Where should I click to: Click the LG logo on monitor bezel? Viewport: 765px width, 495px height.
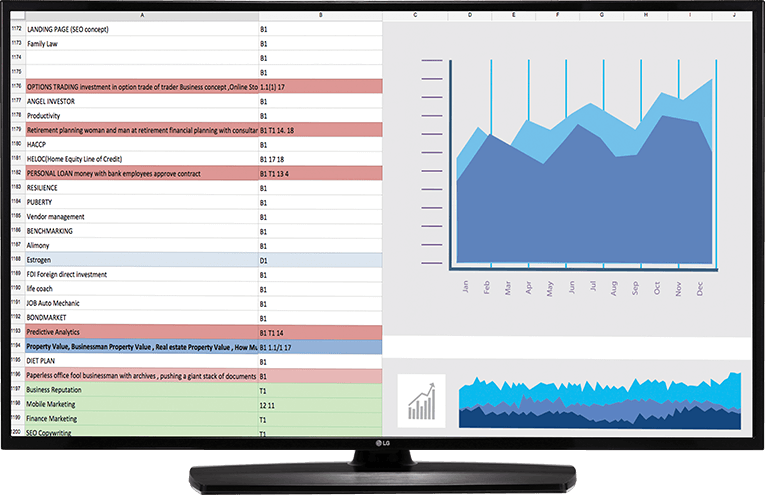pyautogui.click(x=381, y=444)
